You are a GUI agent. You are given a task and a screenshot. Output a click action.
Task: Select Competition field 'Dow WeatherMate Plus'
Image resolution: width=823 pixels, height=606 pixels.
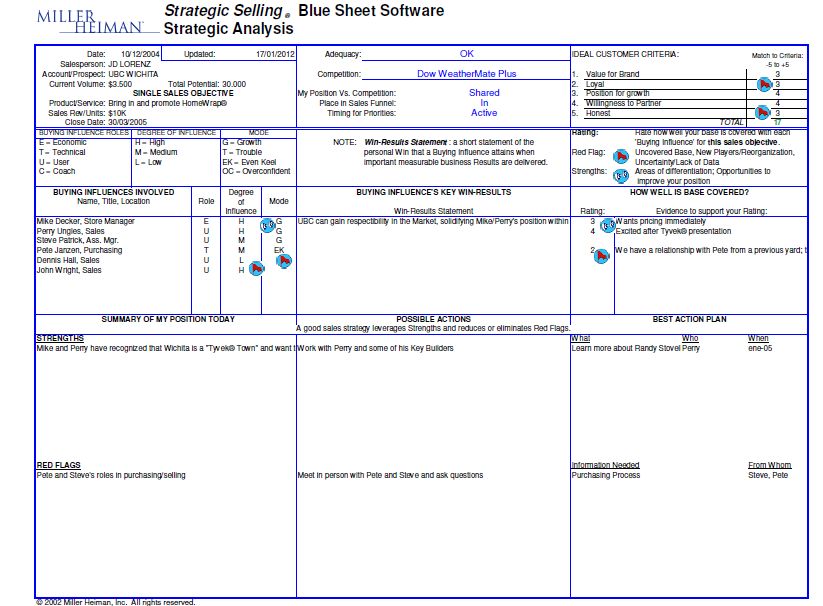point(466,74)
